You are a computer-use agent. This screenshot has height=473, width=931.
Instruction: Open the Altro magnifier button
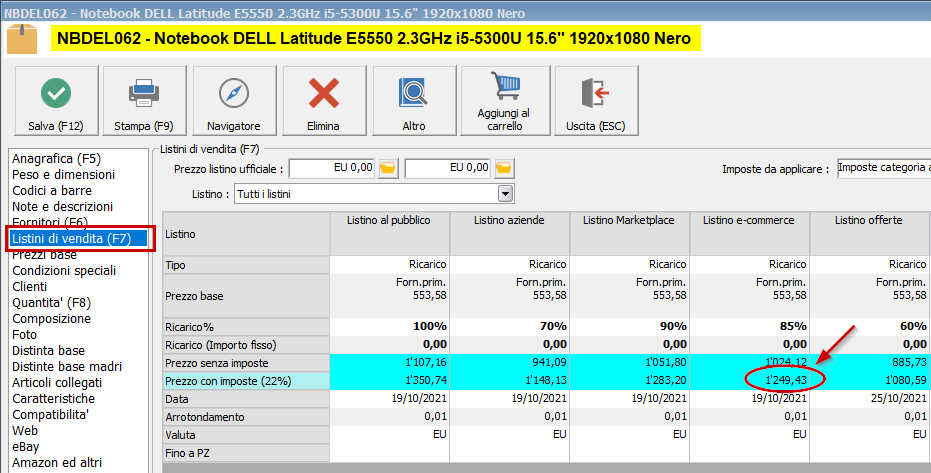click(x=414, y=101)
